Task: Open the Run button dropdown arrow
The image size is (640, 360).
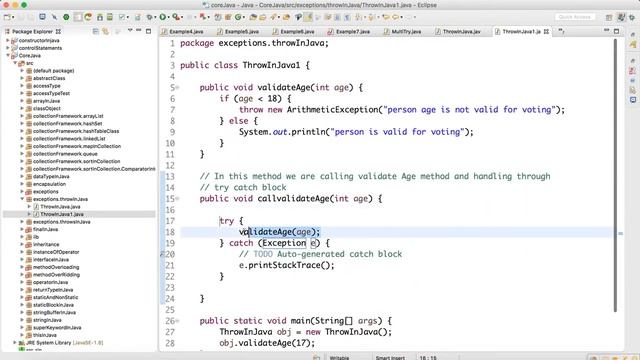Action: click(169, 17)
